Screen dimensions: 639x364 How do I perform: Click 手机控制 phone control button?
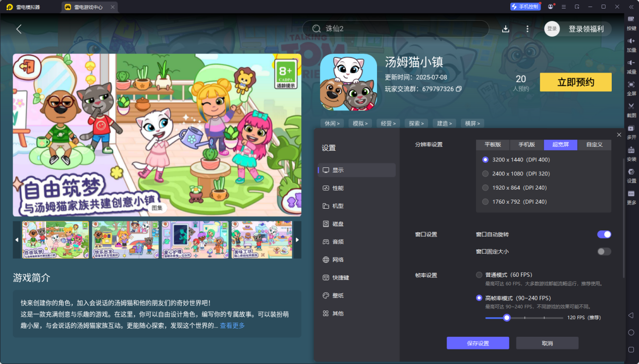click(525, 7)
